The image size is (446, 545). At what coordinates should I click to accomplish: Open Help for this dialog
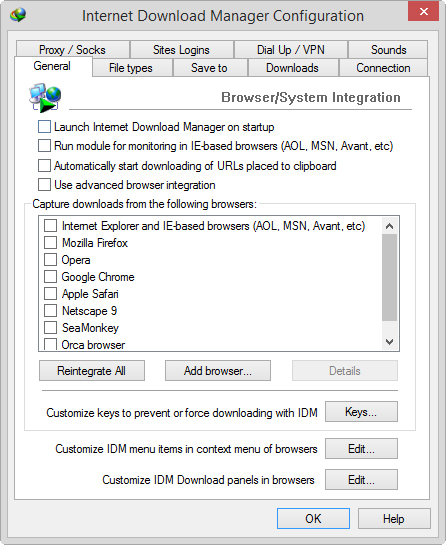point(394,519)
